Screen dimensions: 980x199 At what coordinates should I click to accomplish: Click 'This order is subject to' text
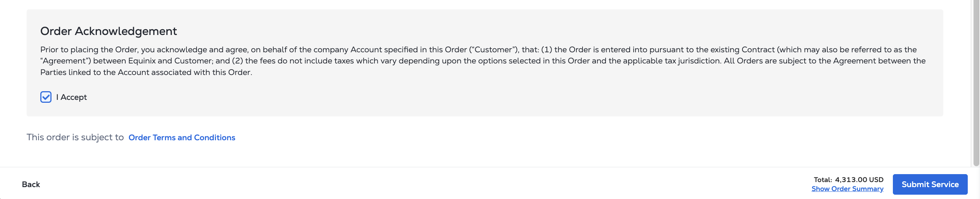point(75,138)
